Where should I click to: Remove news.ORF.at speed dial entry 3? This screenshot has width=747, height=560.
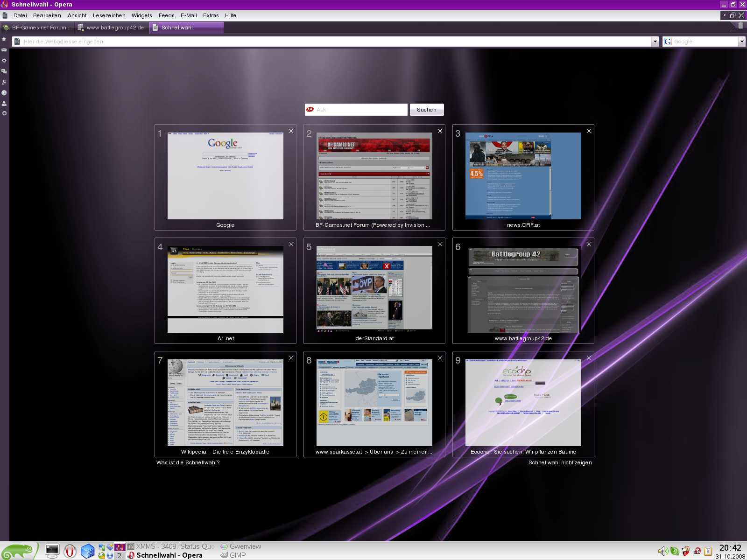pyautogui.click(x=589, y=131)
